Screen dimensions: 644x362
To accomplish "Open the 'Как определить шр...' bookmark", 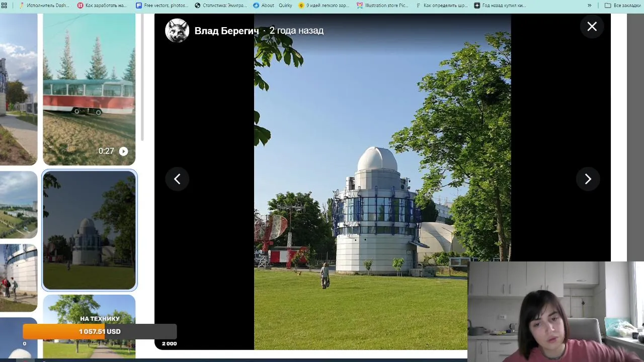I will click(x=442, y=6).
